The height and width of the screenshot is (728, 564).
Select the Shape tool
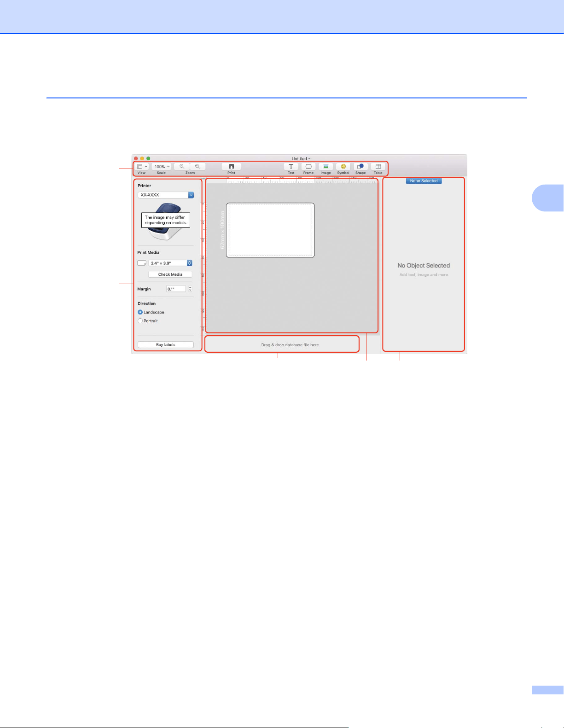tap(360, 167)
